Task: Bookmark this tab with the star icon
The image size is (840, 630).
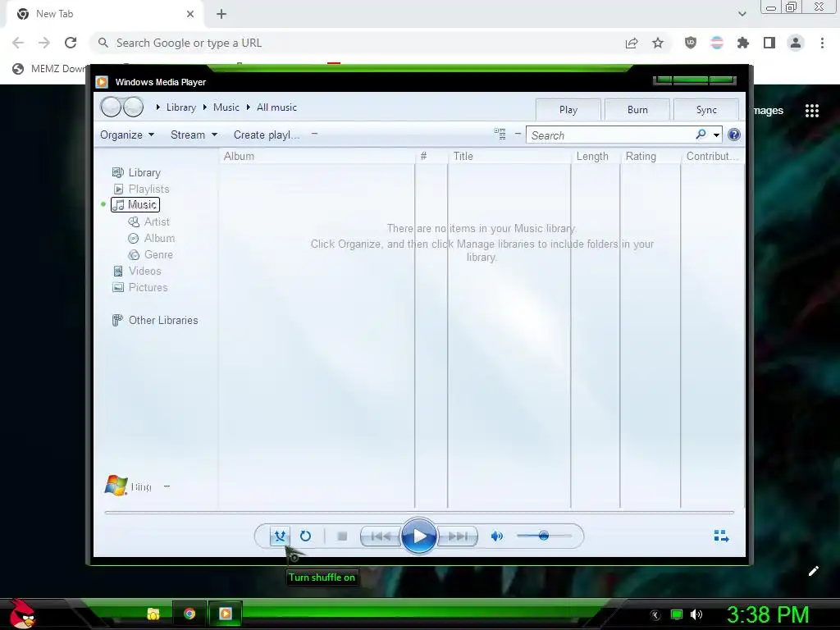Action: click(x=658, y=43)
